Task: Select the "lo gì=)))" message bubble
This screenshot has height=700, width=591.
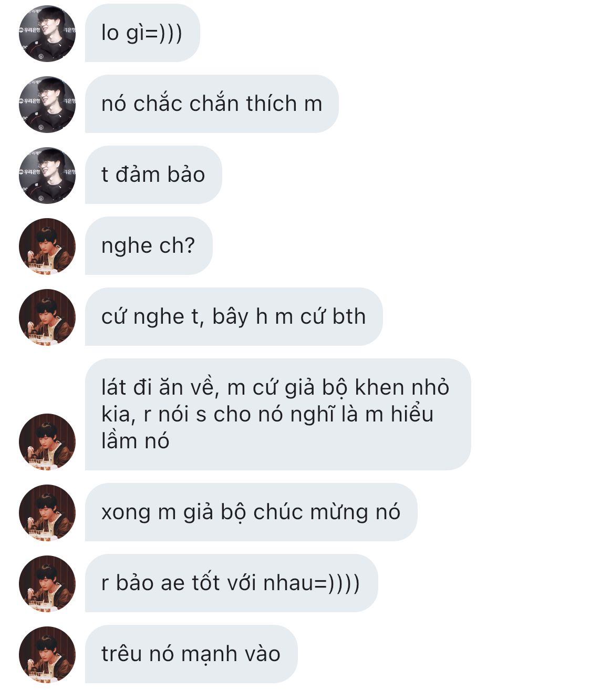Action: click(x=142, y=33)
